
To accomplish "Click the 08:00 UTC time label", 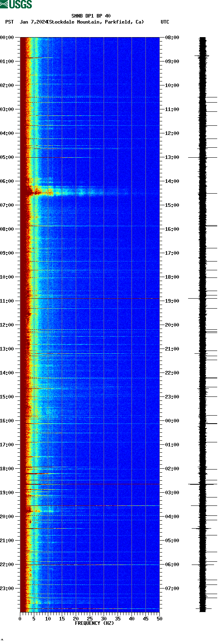I will tap(172, 38).
